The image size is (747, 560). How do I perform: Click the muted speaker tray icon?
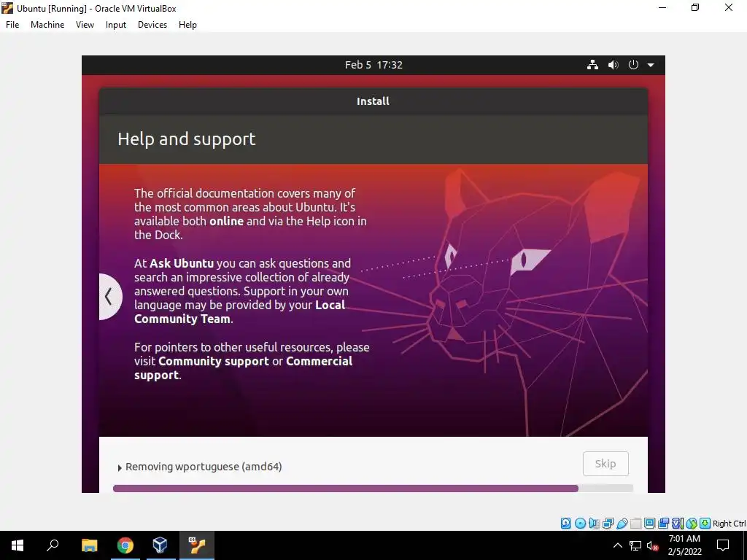click(x=653, y=545)
